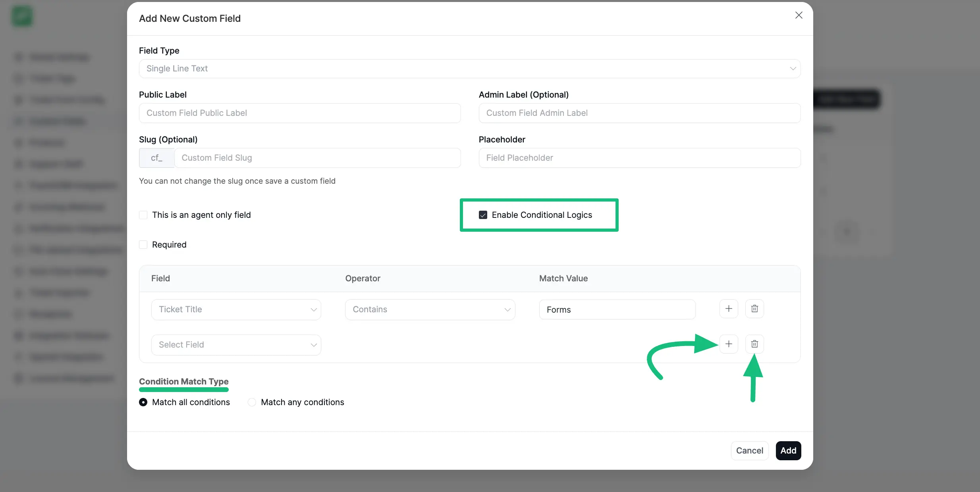This screenshot has height=492, width=980.
Task: Open the Field Type dropdown showing Single Line Text
Action: (x=469, y=68)
